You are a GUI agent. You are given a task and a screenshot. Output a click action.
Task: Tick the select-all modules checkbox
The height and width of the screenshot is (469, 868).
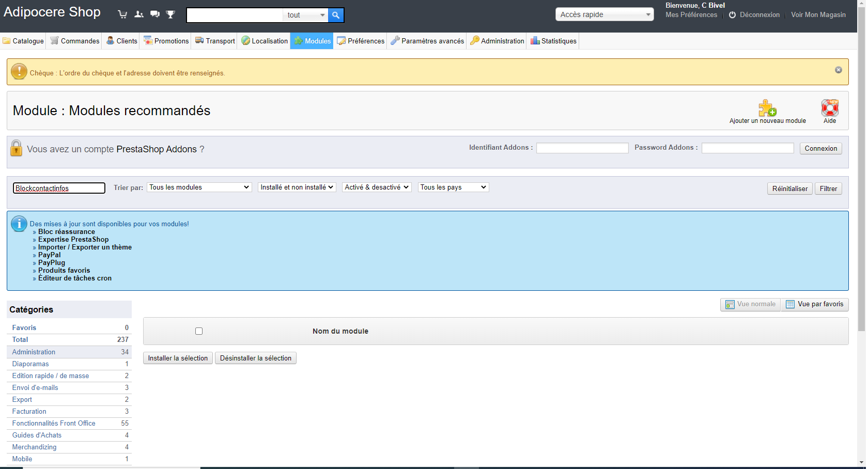(x=199, y=331)
